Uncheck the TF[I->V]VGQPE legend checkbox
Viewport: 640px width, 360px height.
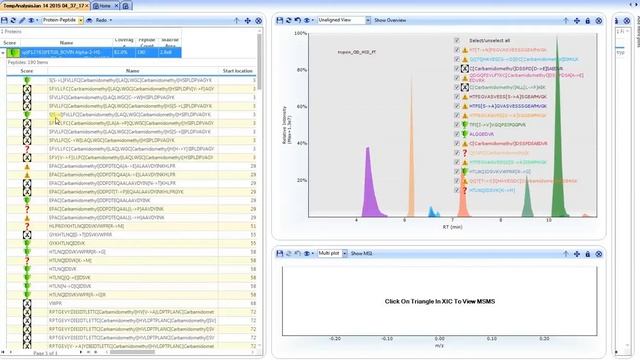[457, 124]
